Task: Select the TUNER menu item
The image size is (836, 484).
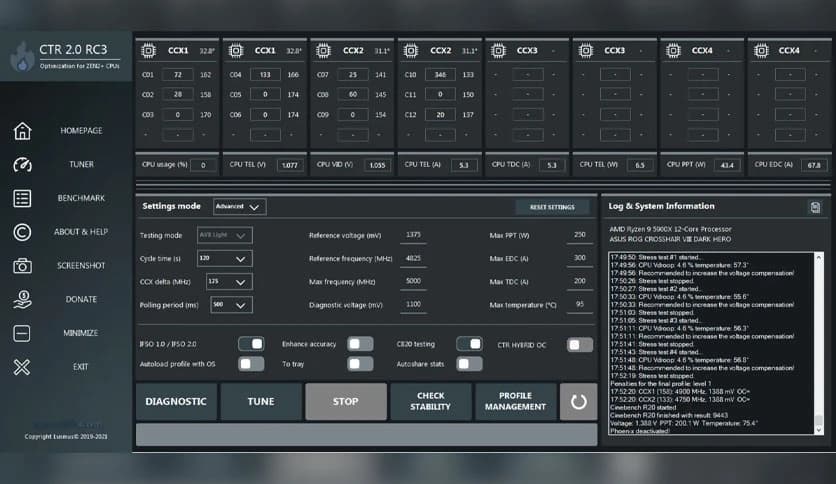Action: [x=81, y=164]
